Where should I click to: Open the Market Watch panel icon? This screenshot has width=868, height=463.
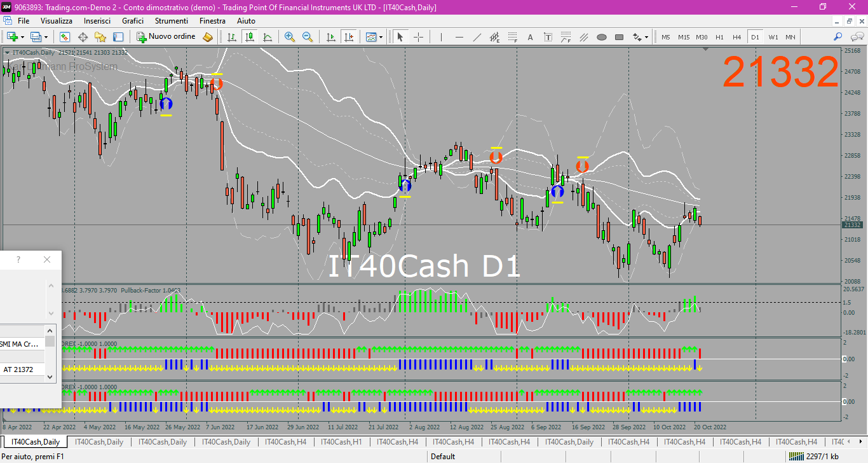click(x=65, y=37)
